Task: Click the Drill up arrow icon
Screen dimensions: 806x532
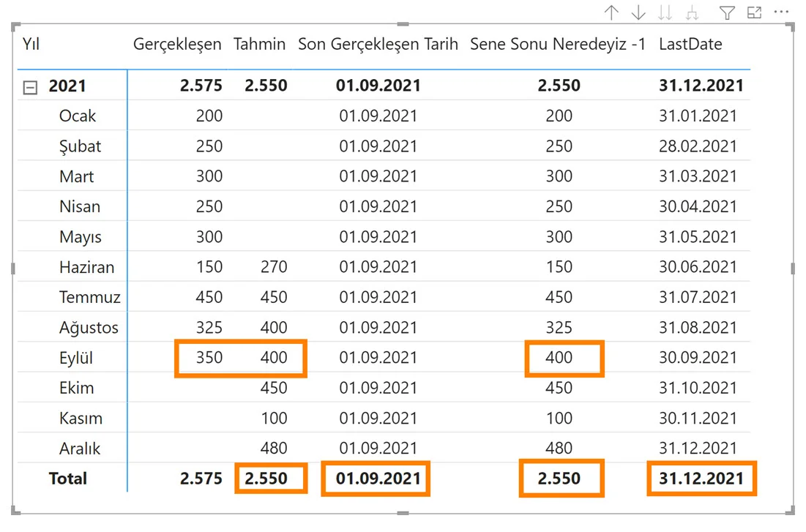Action: coord(611,12)
